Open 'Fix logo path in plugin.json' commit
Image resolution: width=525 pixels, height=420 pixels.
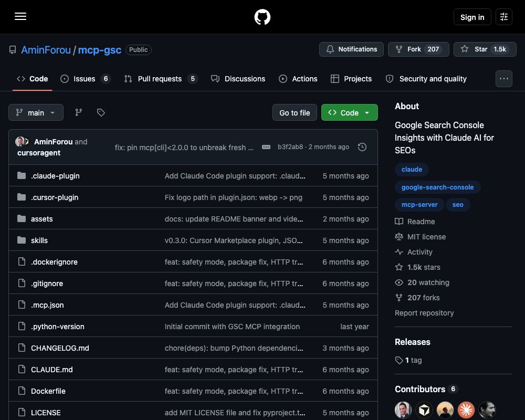click(x=234, y=197)
